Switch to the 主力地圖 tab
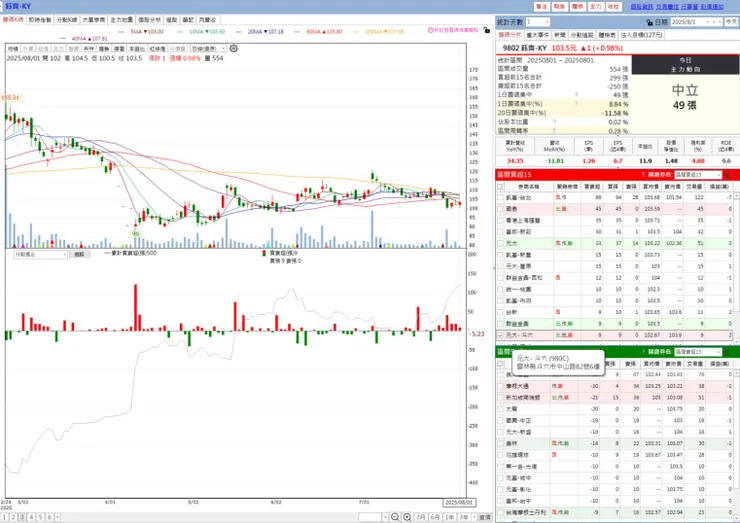Image resolution: width=740 pixels, height=523 pixels. (121, 20)
